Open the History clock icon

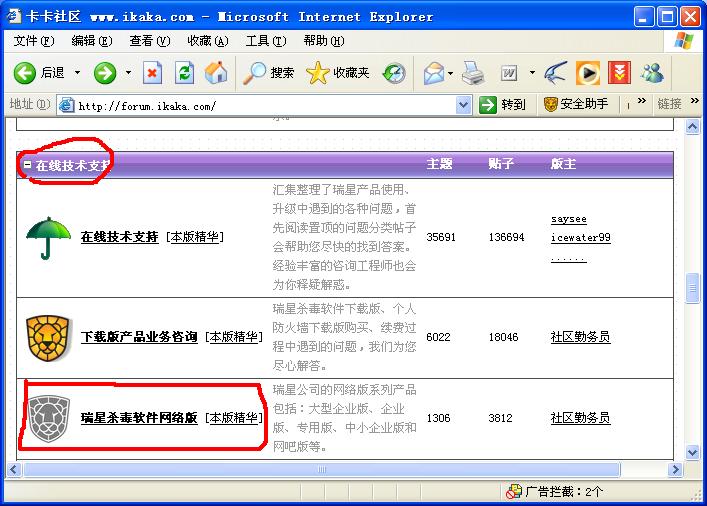click(x=394, y=73)
